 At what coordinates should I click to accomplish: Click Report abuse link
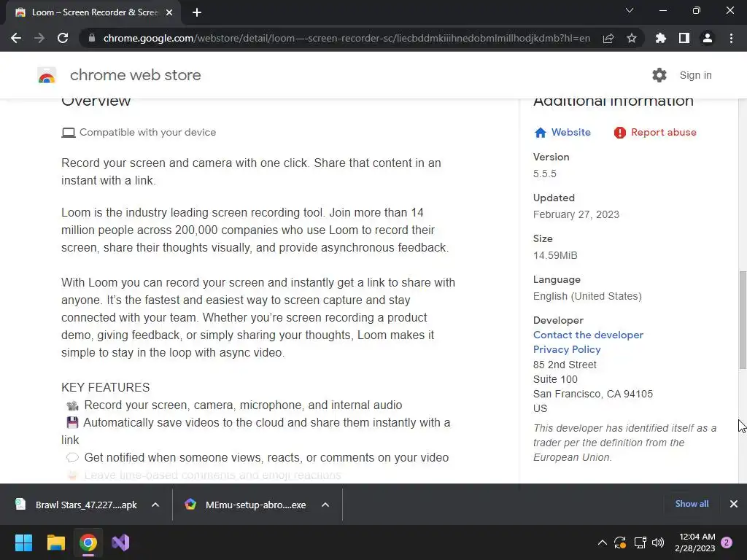pos(664,133)
